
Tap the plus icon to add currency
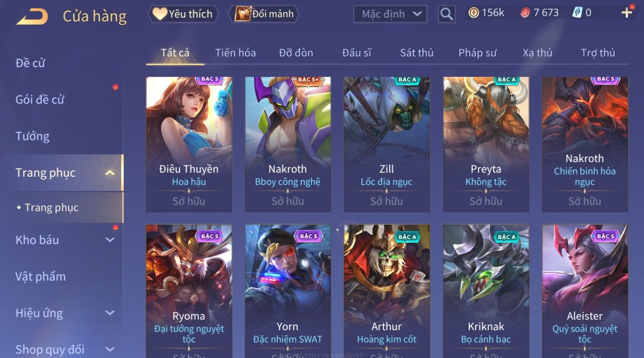[x=626, y=13]
